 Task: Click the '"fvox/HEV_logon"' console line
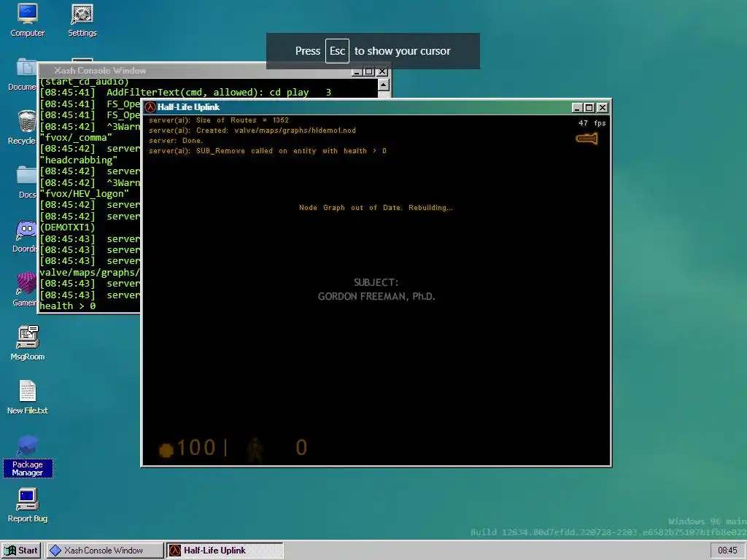pos(85,194)
